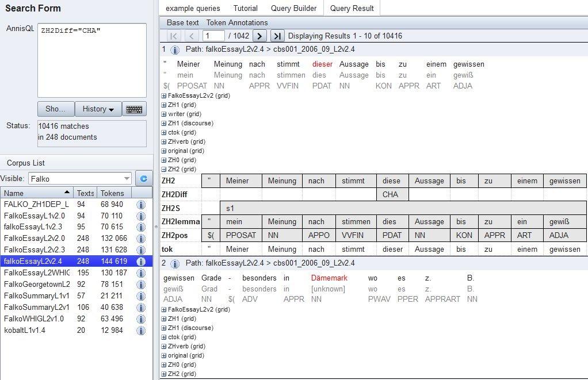Image resolution: width=588 pixels, height=380 pixels.
Task: Select the FalkoGeorgetownL2 corpus row
Action: point(77,284)
